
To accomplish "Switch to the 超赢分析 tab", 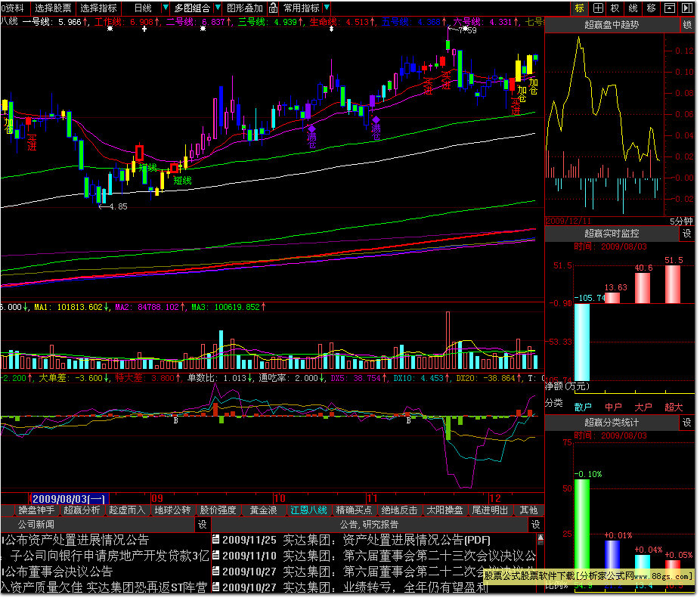I will tap(82, 510).
